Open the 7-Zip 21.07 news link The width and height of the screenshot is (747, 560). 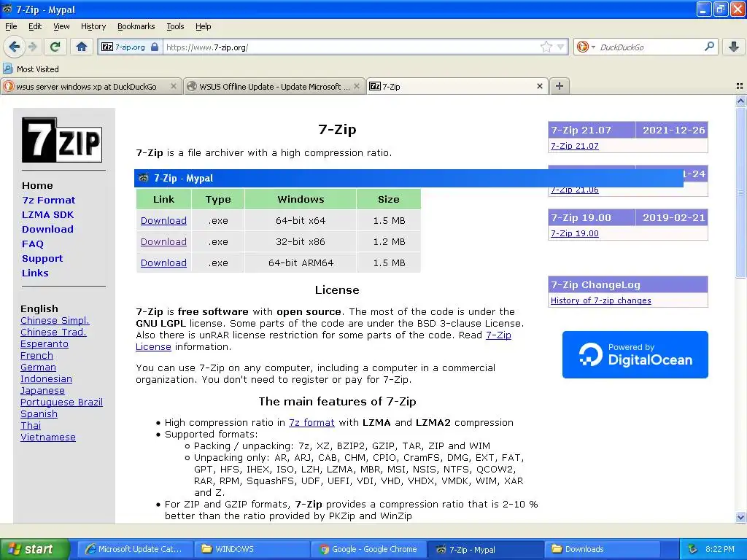575,146
